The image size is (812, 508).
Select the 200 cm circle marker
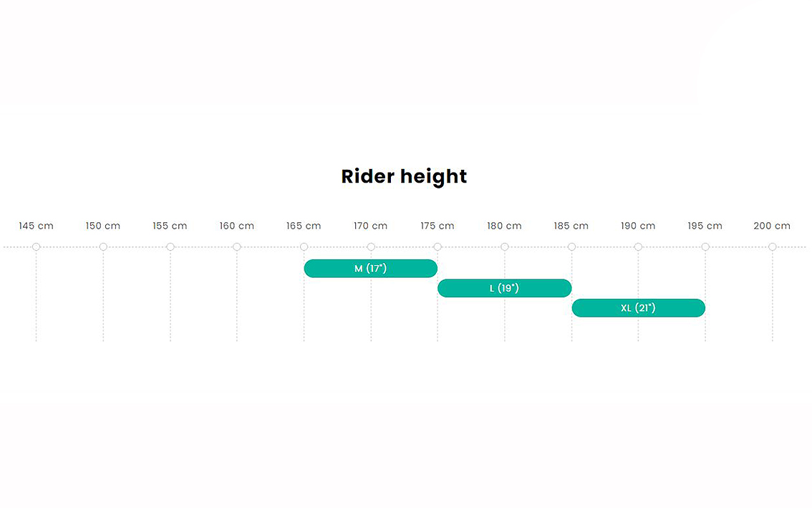(x=772, y=246)
